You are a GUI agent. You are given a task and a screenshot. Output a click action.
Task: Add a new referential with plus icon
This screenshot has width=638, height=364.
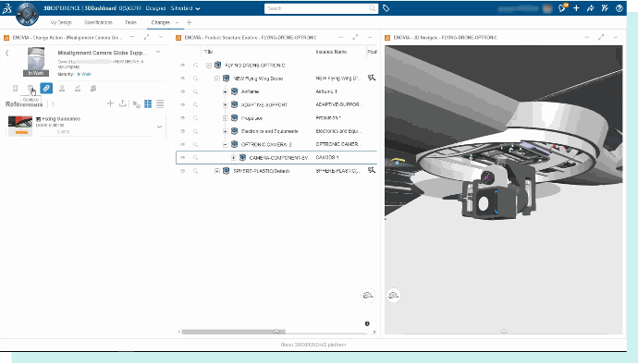110,103
